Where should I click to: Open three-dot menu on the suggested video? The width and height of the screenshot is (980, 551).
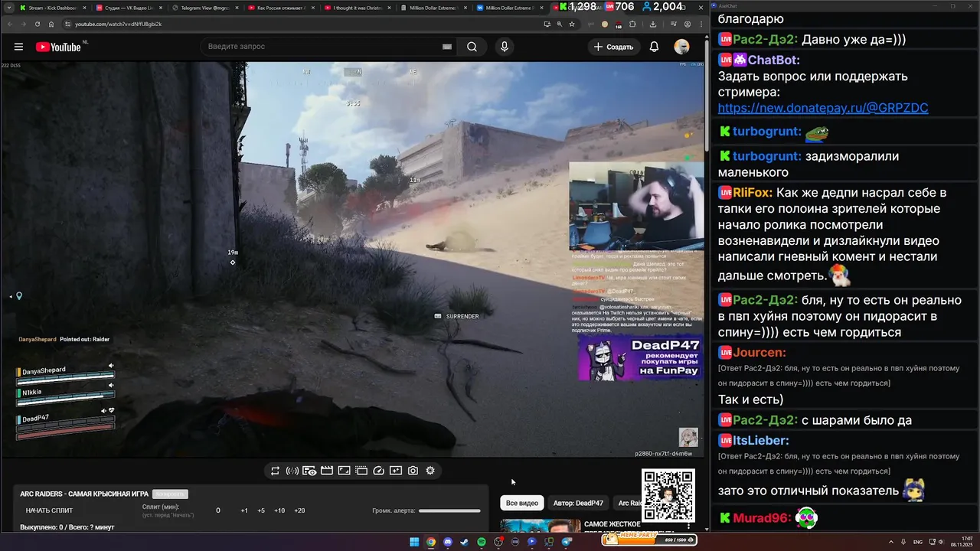688,526
